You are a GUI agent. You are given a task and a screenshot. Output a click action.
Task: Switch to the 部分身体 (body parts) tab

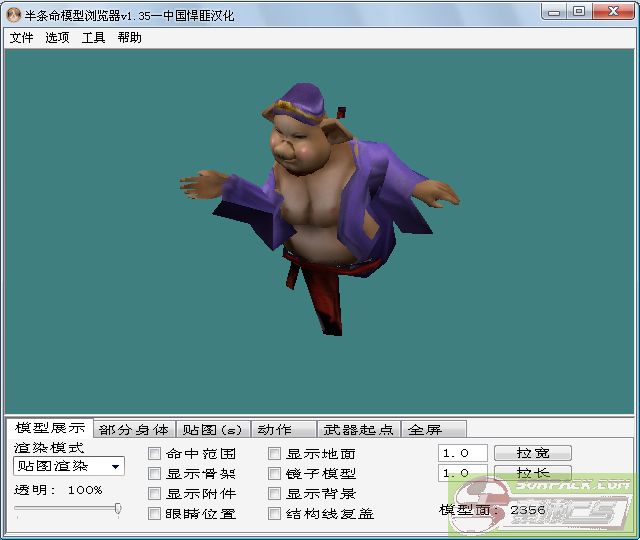pyautogui.click(x=134, y=430)
